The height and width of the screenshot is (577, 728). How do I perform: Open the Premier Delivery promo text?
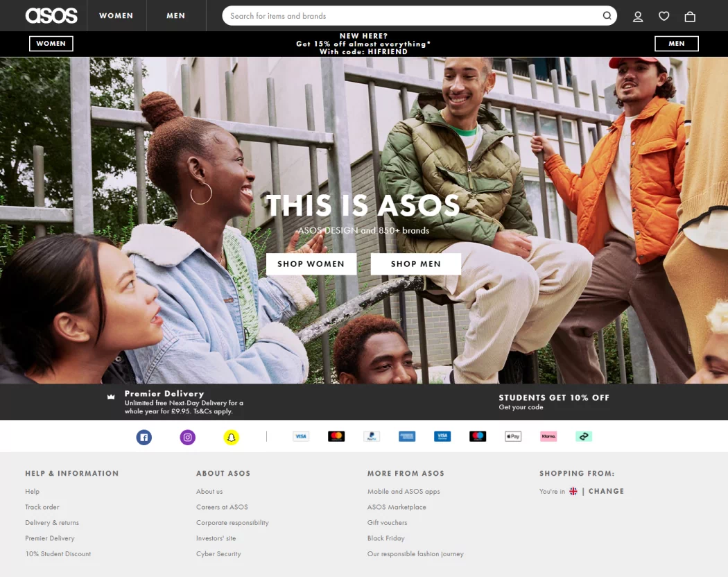[x=184, y=402]
